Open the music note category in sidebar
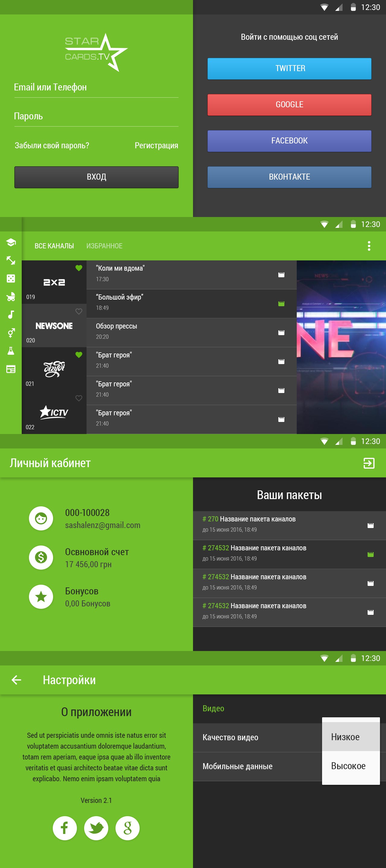Screen dimensions: 386x868 [x=11, y=315]
